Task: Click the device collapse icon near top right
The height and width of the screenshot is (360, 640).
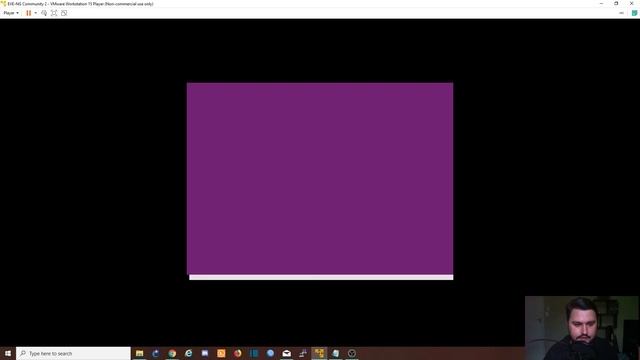Action: 621,13
